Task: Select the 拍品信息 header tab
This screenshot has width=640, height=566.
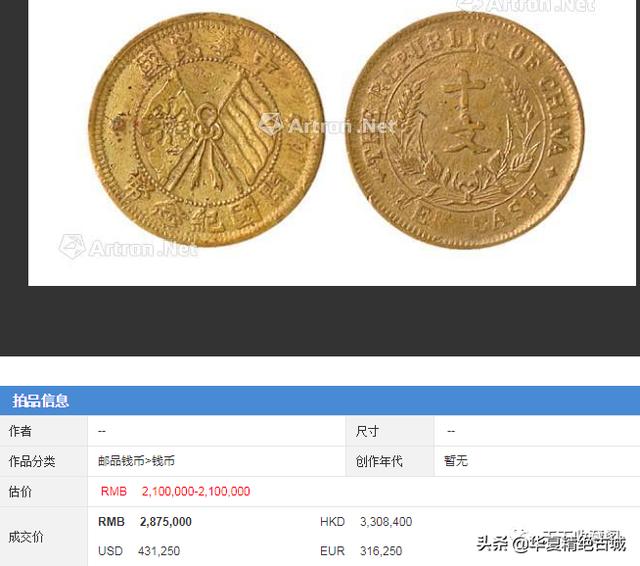Action: (40, 401)
